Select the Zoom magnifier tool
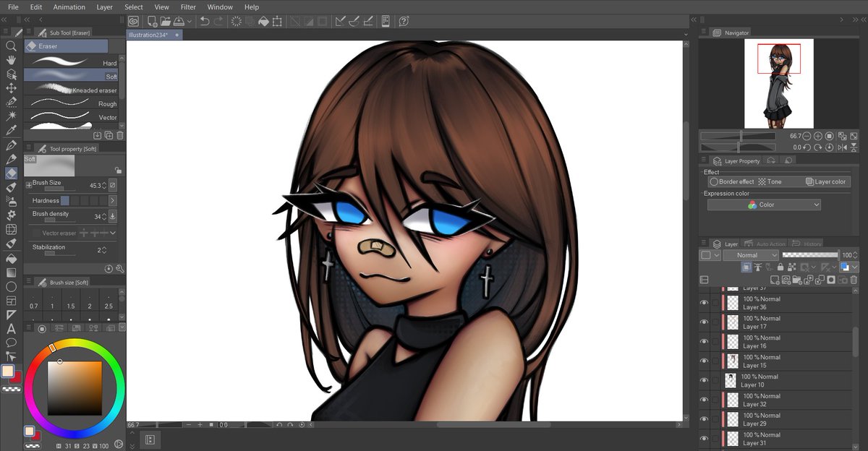This screenshot has width=868, height=451. [11, 46]
